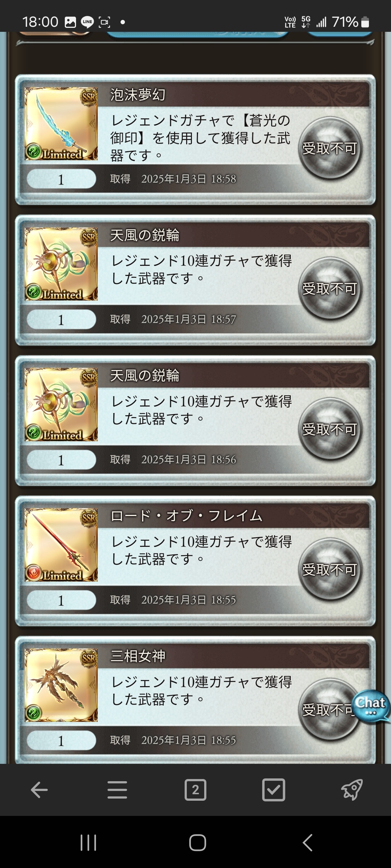Tap the browser back arrow

pyautogui.click(x=39, y=790)
